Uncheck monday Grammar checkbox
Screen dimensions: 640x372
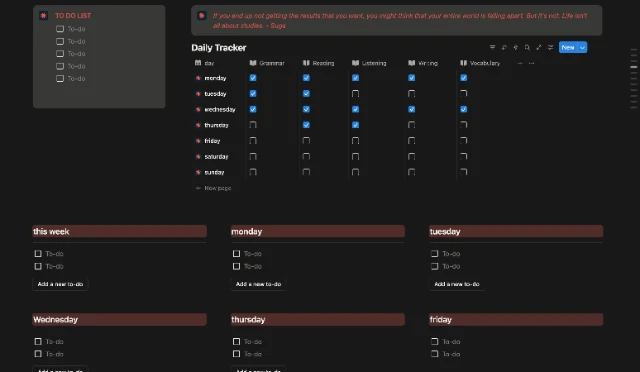click(253, 78)
